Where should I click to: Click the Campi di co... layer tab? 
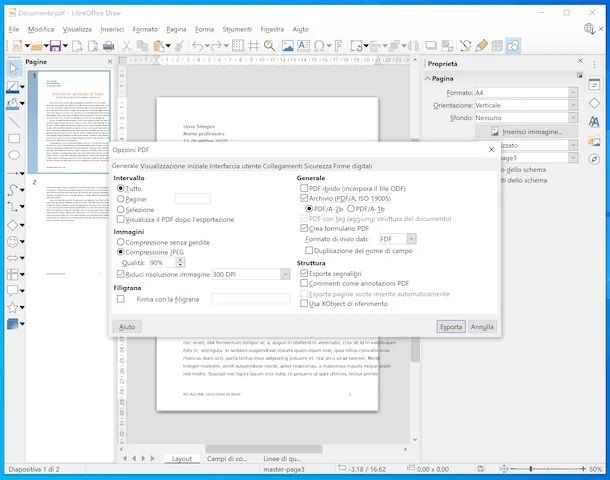click(x=227, y=459)
